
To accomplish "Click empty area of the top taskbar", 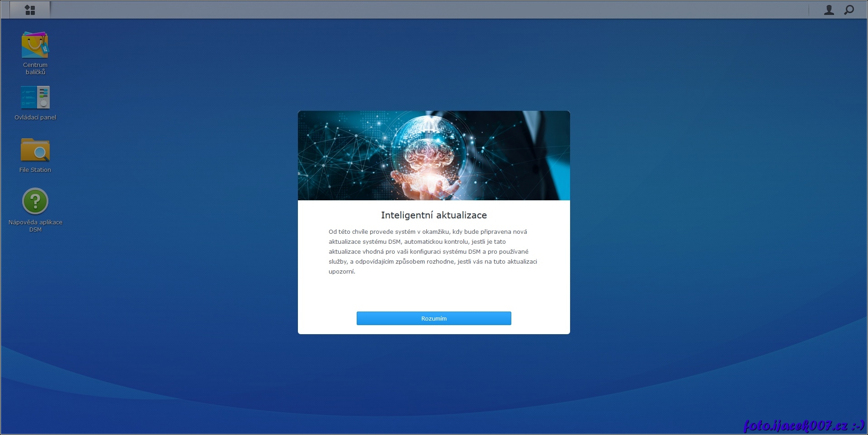I will (407, 10).
